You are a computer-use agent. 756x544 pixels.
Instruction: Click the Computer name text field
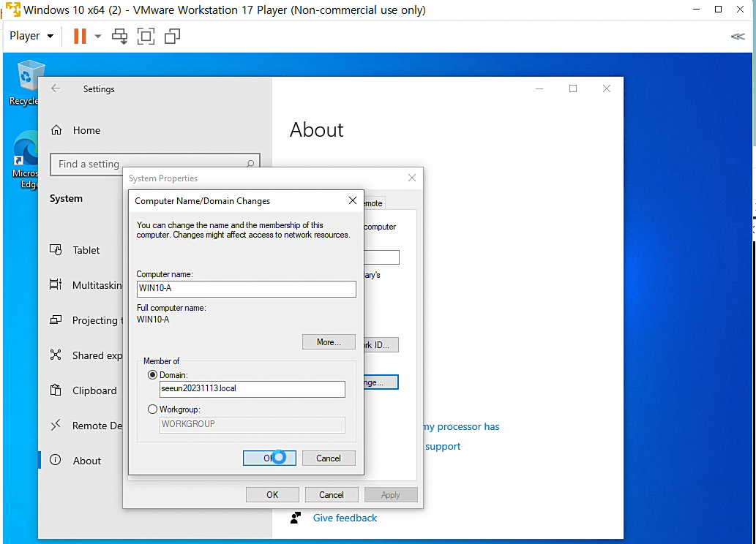coord(247,289)
